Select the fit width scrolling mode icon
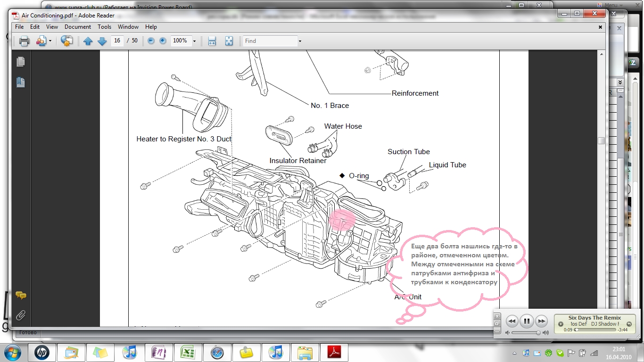The image size is (644, 362). pos(212,41)
